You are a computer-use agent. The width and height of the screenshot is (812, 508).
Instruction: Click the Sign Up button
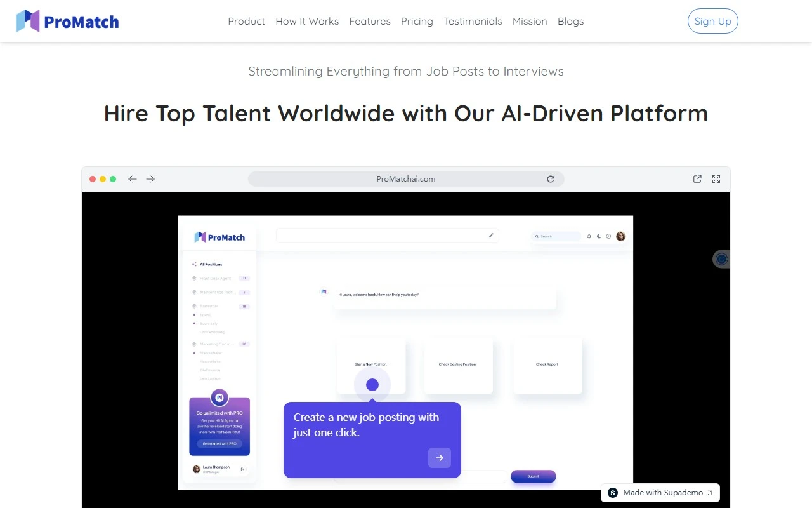click(x=713, y=21)
